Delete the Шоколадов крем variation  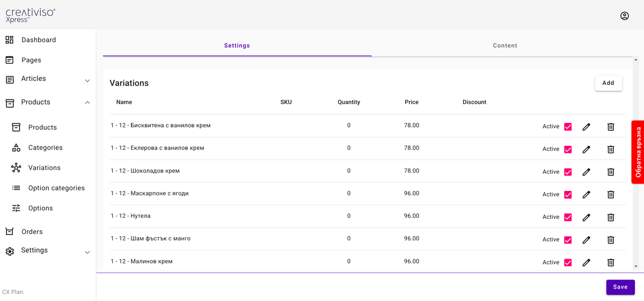[x=611, y=172]
